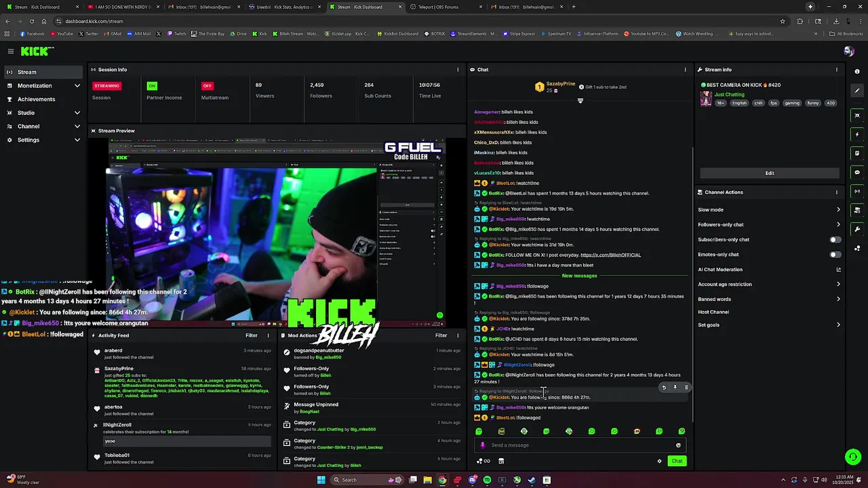Open Achievements in left sidebar
The width and height of the screenshot is (868, 488).
click(x=43, y=99)
